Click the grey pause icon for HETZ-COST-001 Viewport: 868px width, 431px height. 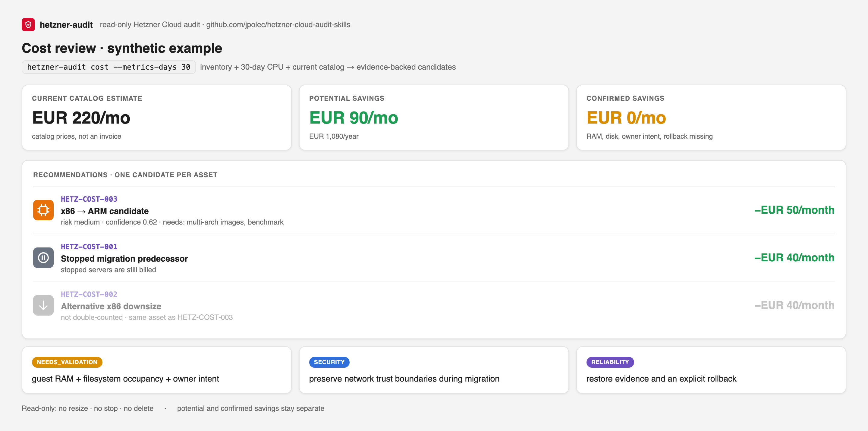point(43,258)
